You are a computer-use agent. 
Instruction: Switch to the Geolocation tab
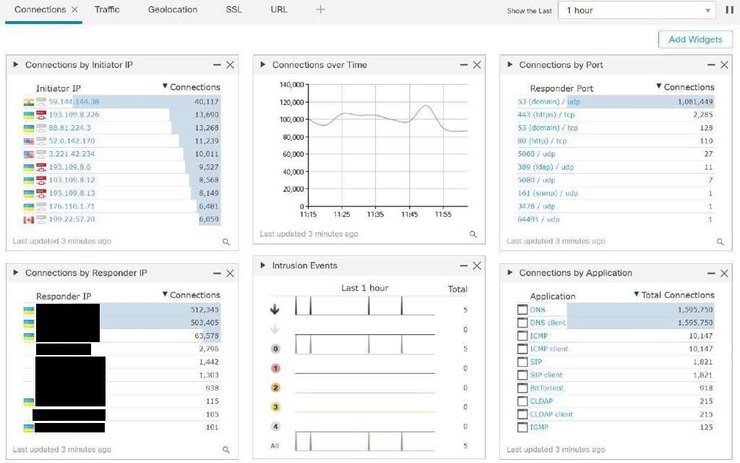(172, 9)
